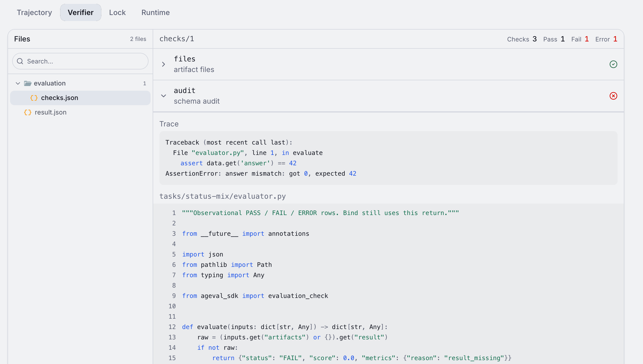This screenshot has width=643, height=364.
Task: Click the 'raw = (inputs.get' code line
Action: (x=292, y=337)
